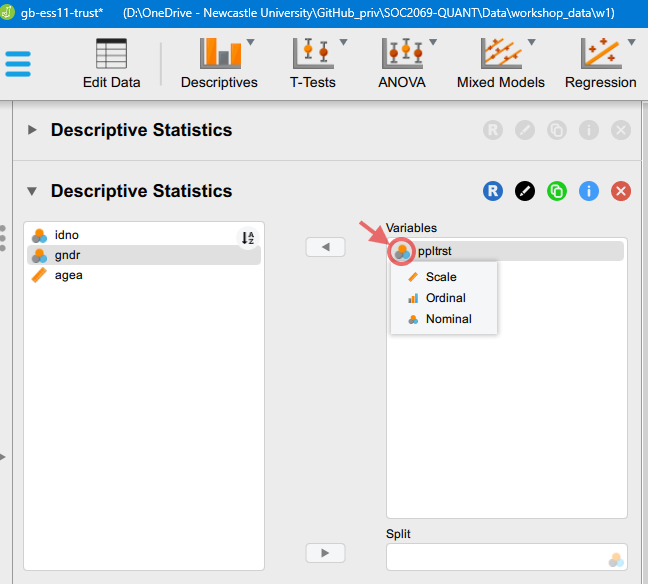Open the Edit Data view
Screen dimensions: 648x584
pyautogui.click(x=111, y=64)
